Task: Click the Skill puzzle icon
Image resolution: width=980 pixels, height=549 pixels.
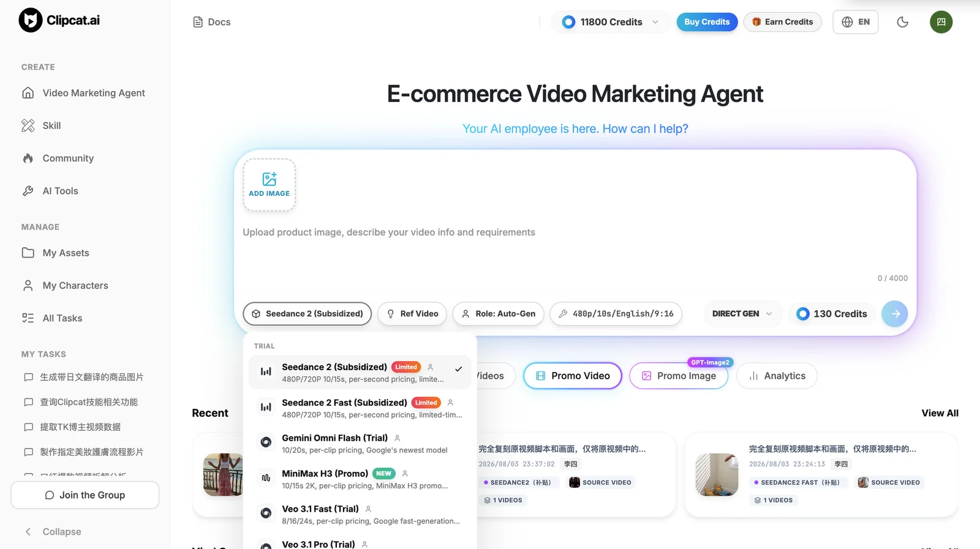Action: tap(28, 125)
